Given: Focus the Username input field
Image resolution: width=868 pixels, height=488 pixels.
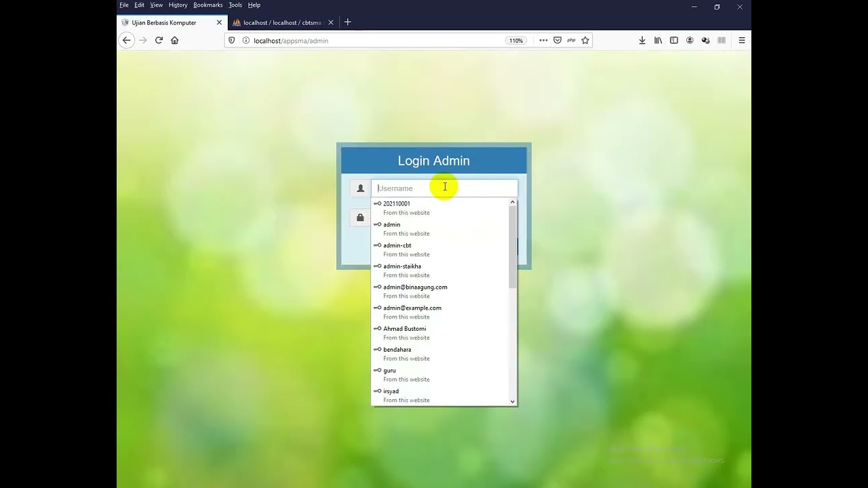Looking at the screenshot, I should [444, 188].
